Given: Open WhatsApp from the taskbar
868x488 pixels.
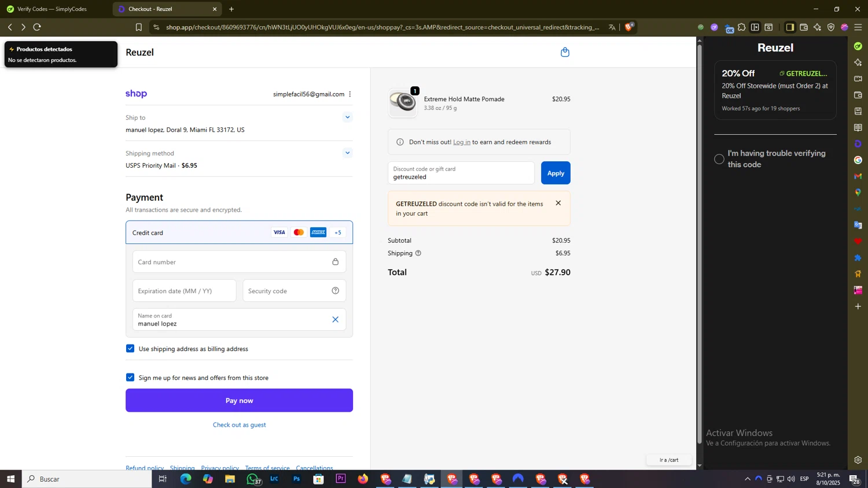Looking at the screenshot, I should click(253, 479).
